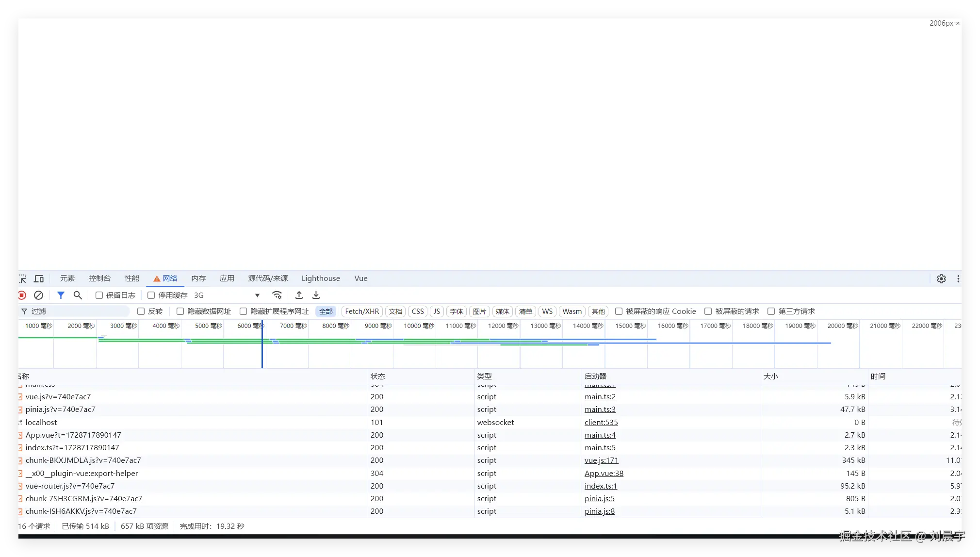Switch to the 控制台 tab

tap(99, 278)
